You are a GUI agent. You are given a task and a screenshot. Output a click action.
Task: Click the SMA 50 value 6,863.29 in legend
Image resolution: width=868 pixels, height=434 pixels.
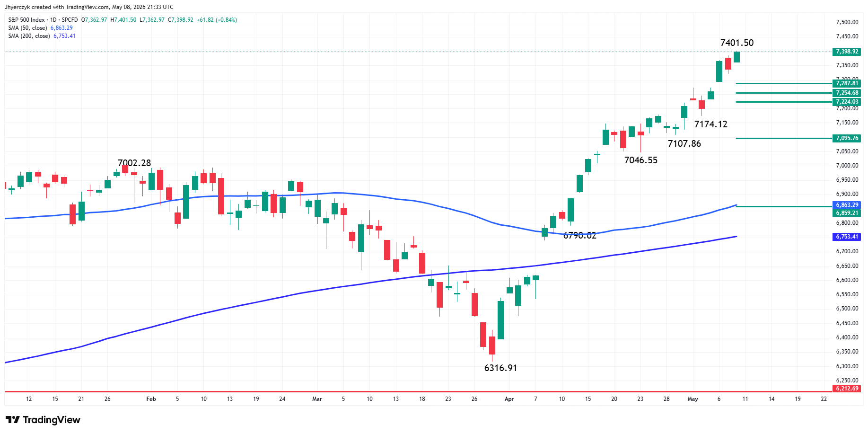click(61, 28)
